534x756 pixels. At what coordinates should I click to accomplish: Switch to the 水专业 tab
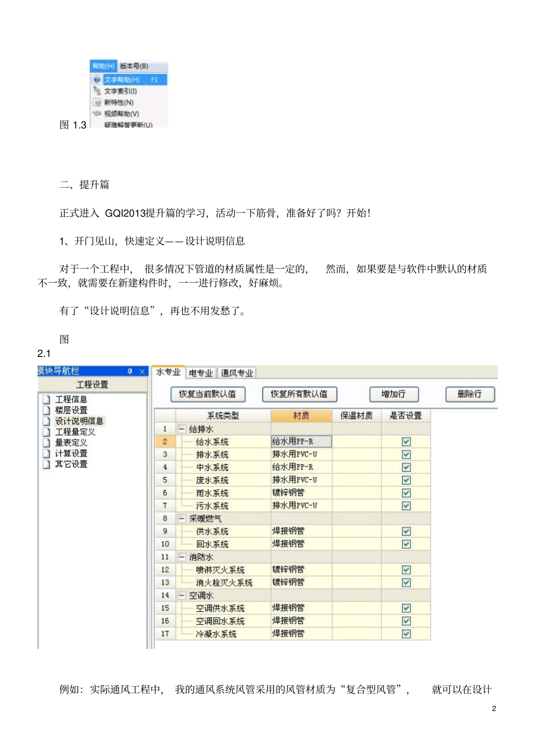coord(168,372)
